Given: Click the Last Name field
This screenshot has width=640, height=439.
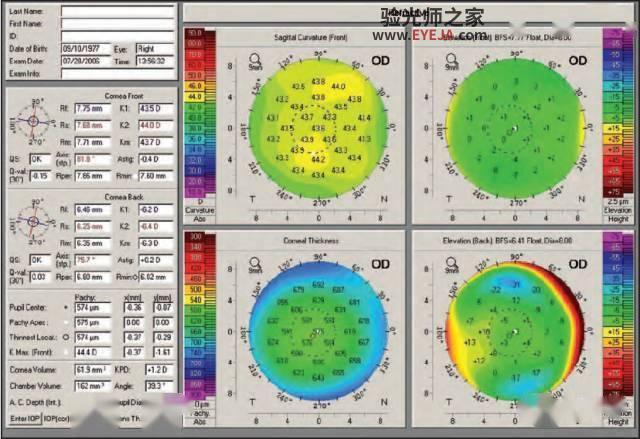Looking at the screenshot, I should 118,11.
